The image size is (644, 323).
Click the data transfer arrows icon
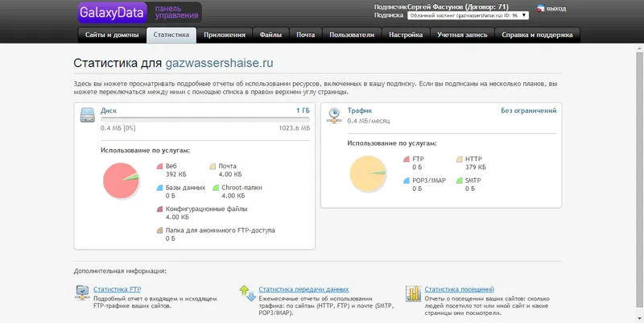tap(248, 293)
